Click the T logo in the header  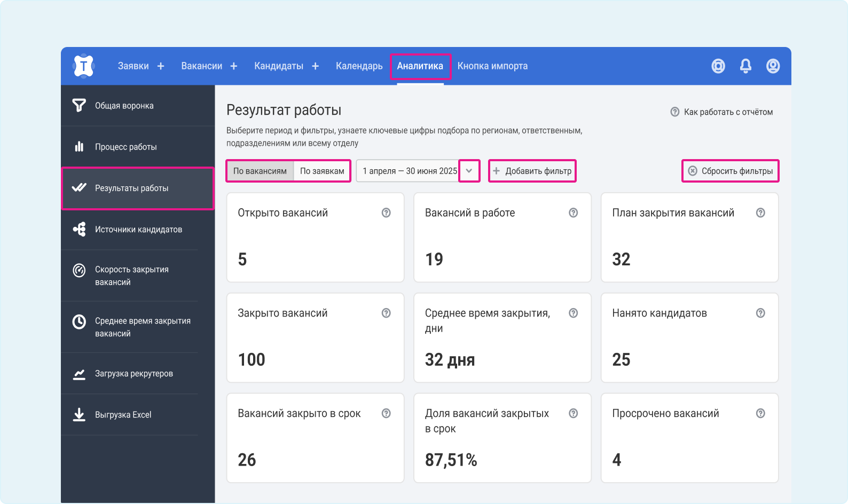tap(83, 66)
